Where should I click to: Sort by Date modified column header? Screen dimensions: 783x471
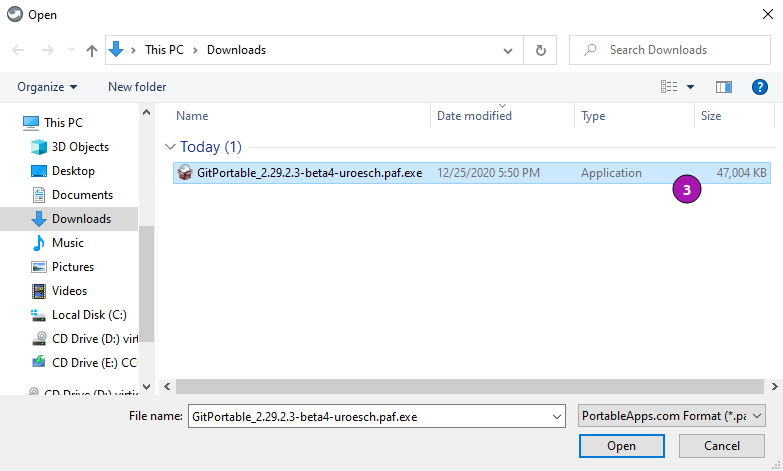click(474, 116)
